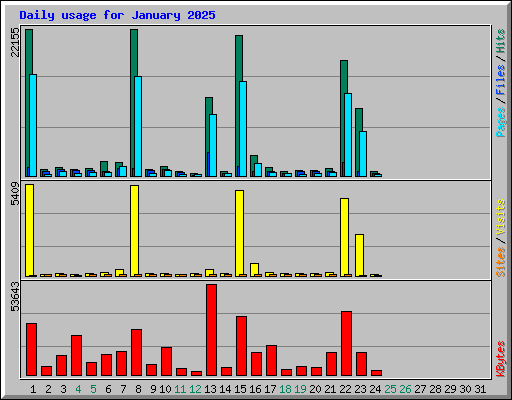Viewport: 512px width, 400px height.
Task: Click the 22155 hits axis value
Action: (15, 42)
